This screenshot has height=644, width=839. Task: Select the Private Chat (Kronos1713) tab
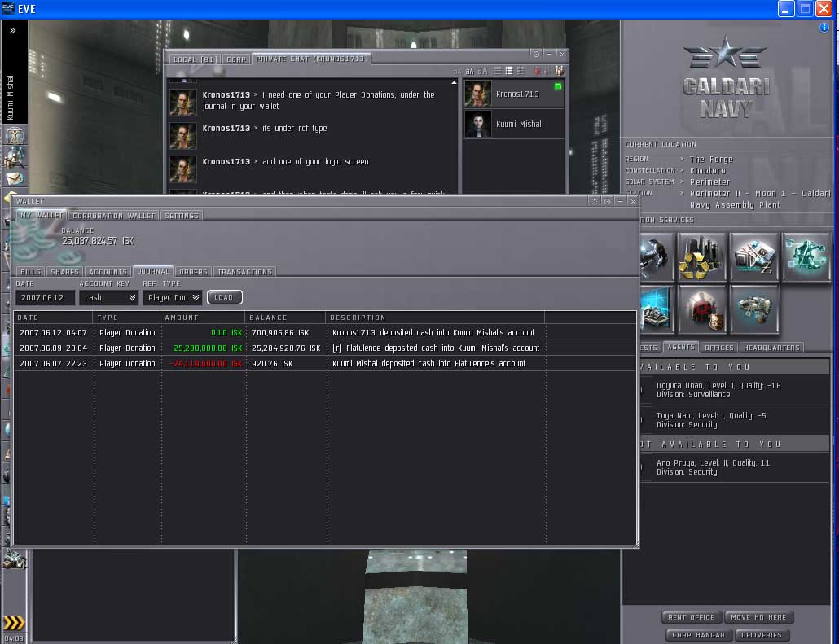(x=311, y=59)
